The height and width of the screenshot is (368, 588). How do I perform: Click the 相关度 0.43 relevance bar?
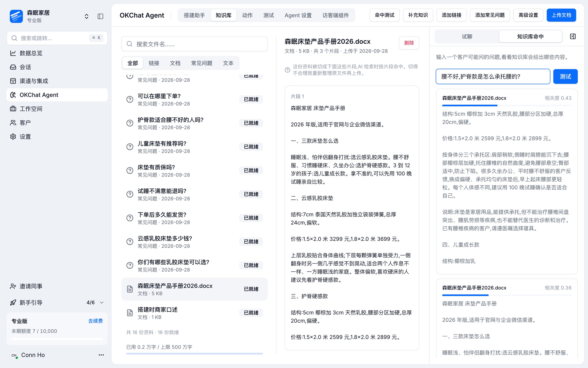(x=507, y=105)
